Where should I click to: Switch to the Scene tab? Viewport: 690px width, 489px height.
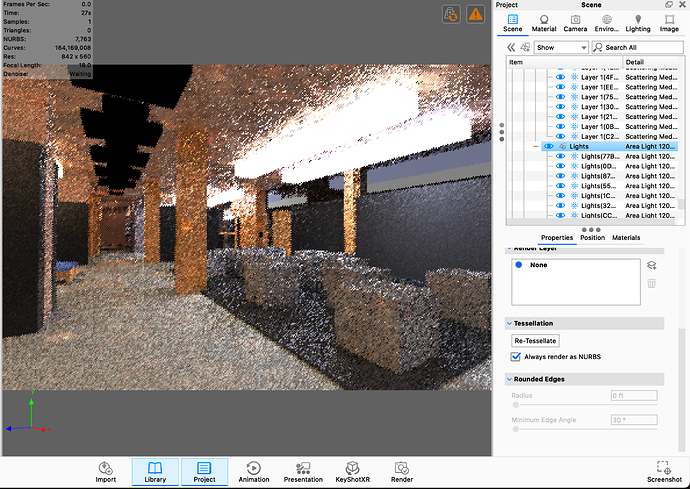coord(513,23)
